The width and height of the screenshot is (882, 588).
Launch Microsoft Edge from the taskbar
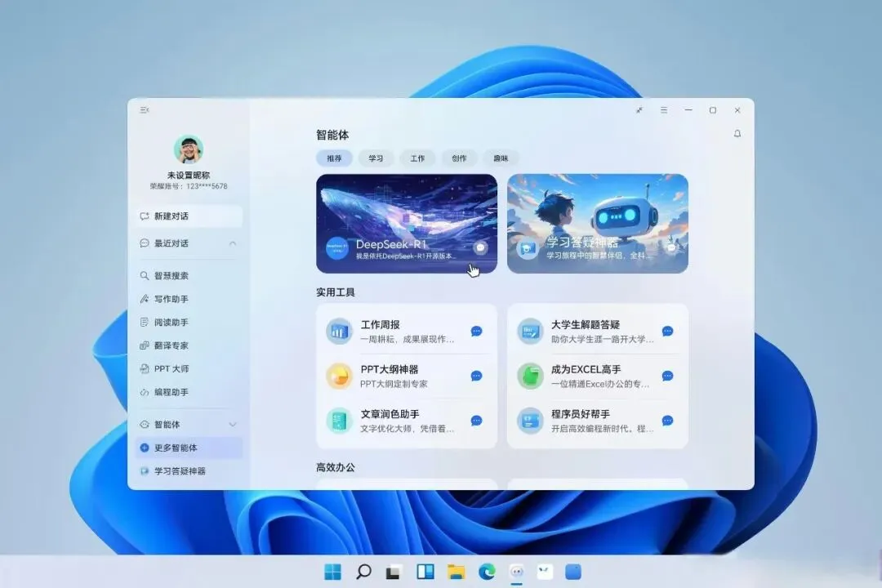[487, 572]
